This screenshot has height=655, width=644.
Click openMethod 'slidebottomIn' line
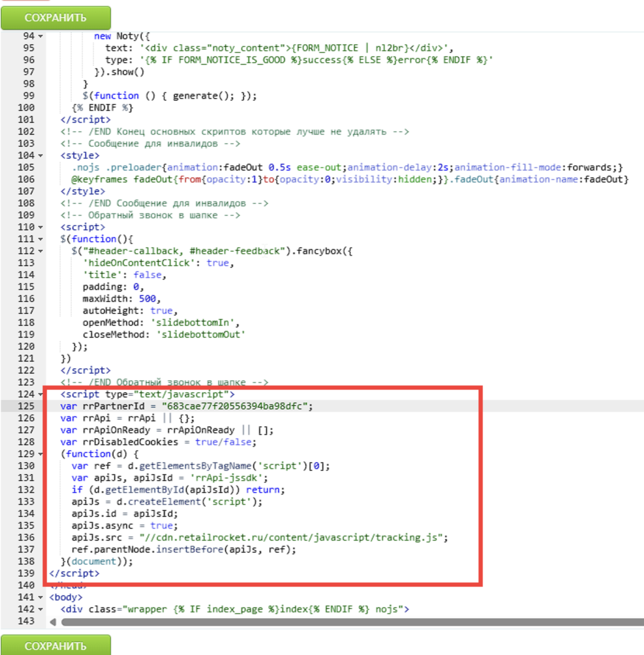[161, 322]
